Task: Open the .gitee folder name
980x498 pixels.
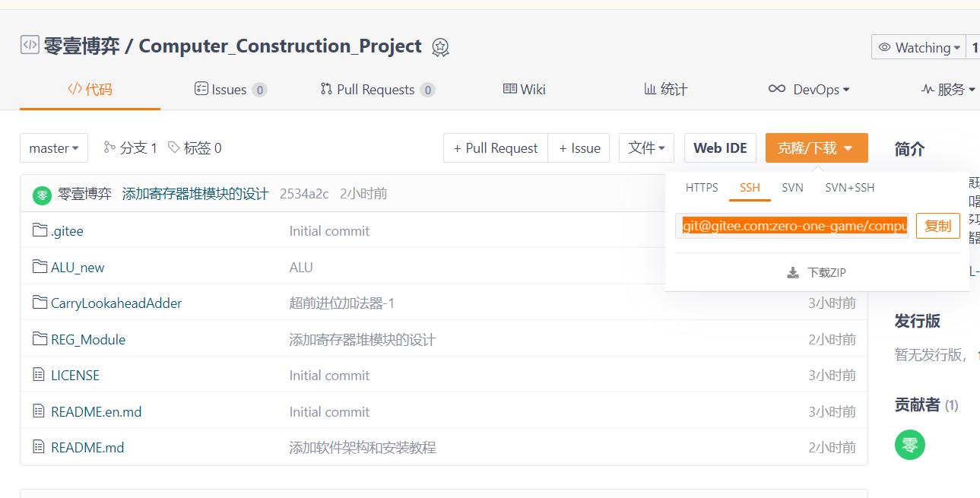Action: coord(67,231)
